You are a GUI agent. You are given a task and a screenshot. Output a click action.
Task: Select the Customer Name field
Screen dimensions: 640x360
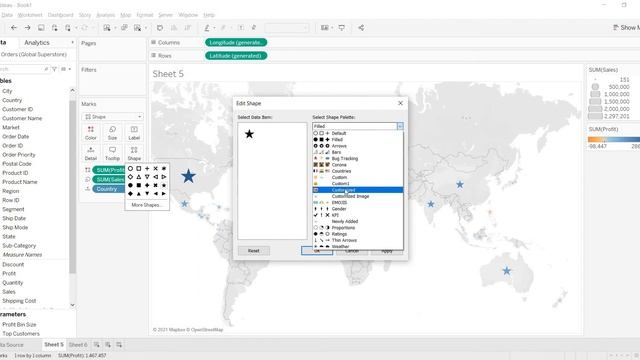click(22, 118)
